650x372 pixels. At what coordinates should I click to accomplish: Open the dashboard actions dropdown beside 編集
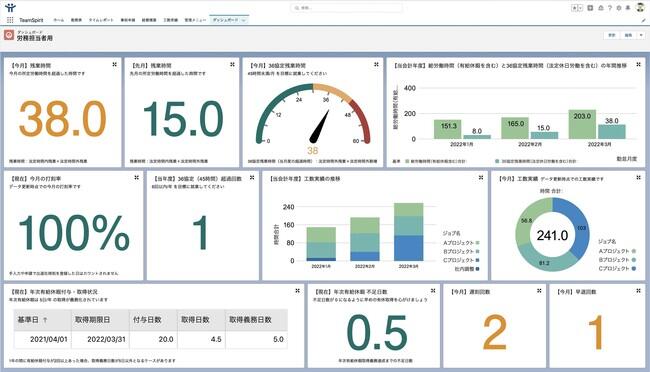[x=641, y=35]
